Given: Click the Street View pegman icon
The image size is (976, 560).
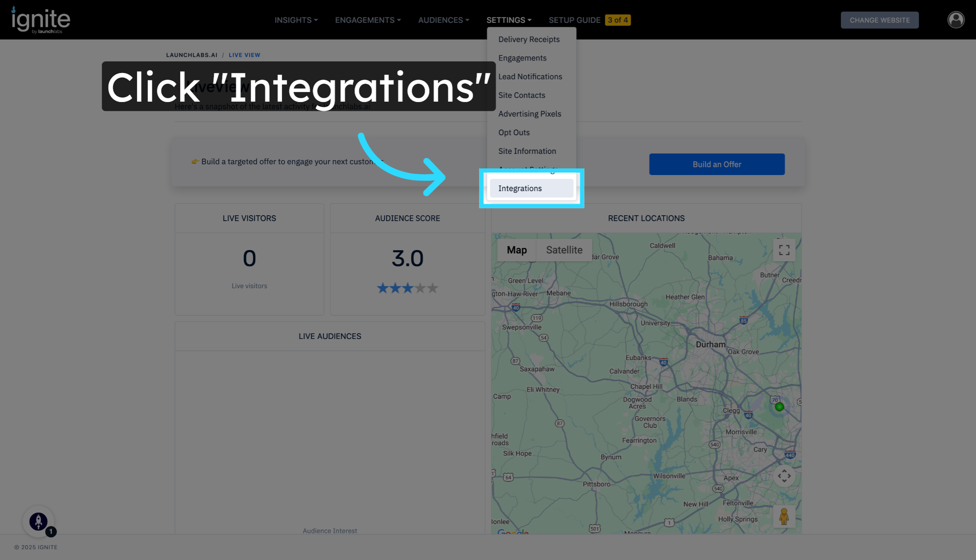Looking at the screenshot, I should coord(784,516).
